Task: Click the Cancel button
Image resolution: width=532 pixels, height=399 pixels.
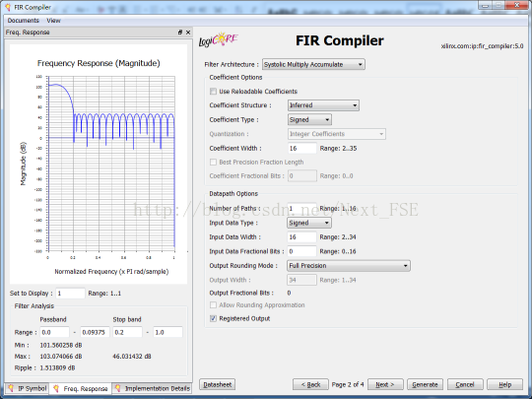Action: click(x=465, y=384)
